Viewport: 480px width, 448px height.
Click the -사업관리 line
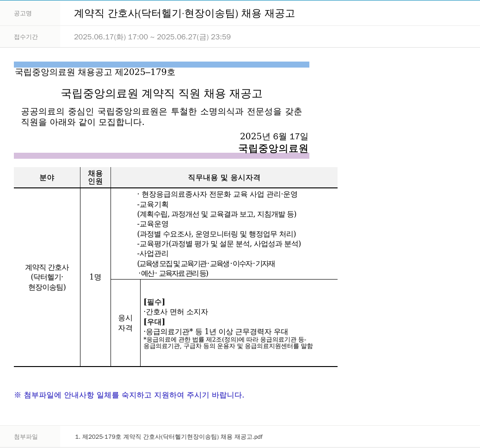coord(153,254)
